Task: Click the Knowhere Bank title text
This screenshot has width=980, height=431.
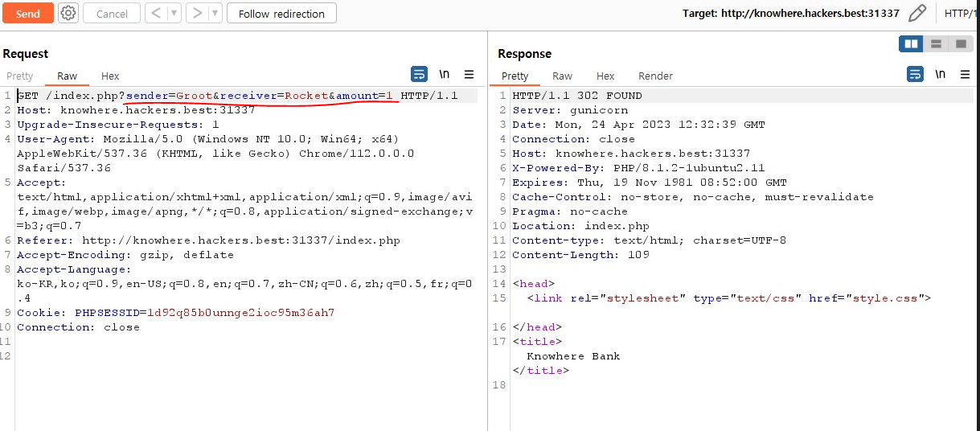Action: coord(573,356)
